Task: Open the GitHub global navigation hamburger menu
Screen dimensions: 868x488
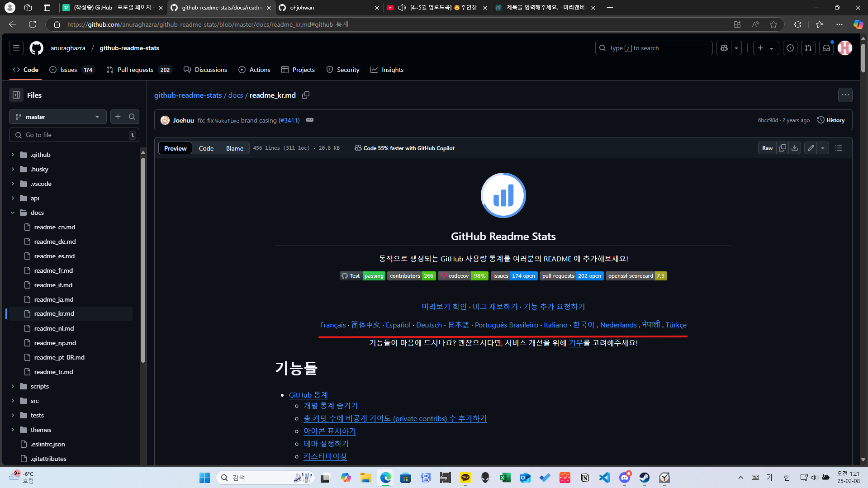Action: [x=16, y=48]
